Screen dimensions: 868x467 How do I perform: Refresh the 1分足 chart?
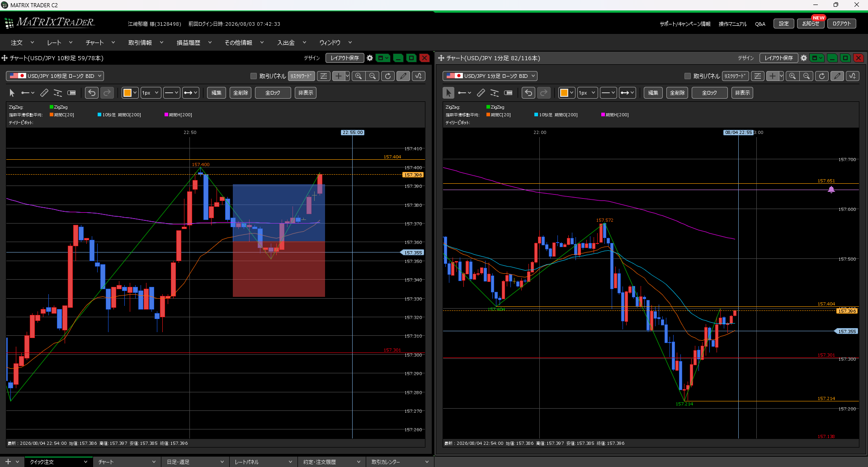tap(822, 76)
